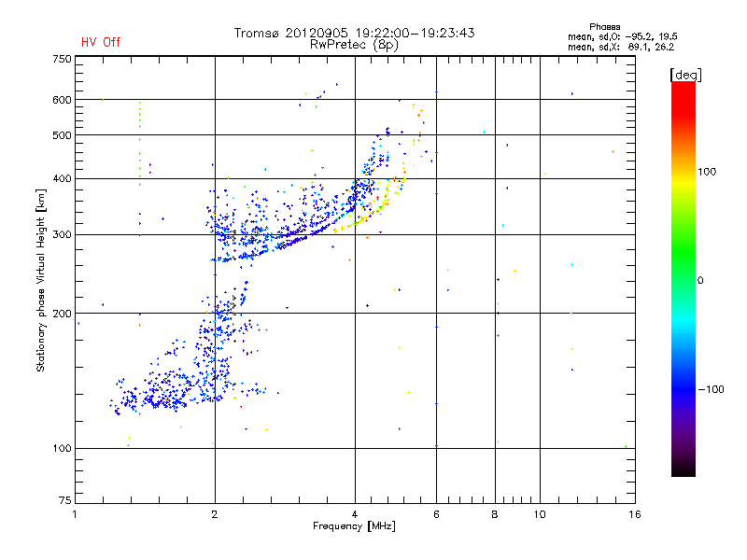Click the "RwPretec (8p)" subtitle

354,45
